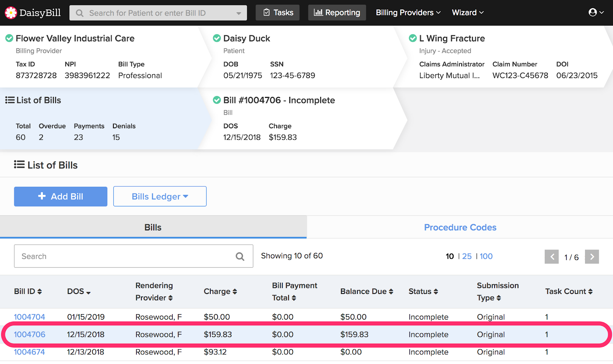This screenshot has height=364, width=613.
Task: Show 10 bills per page
Action: click(450, 256)
